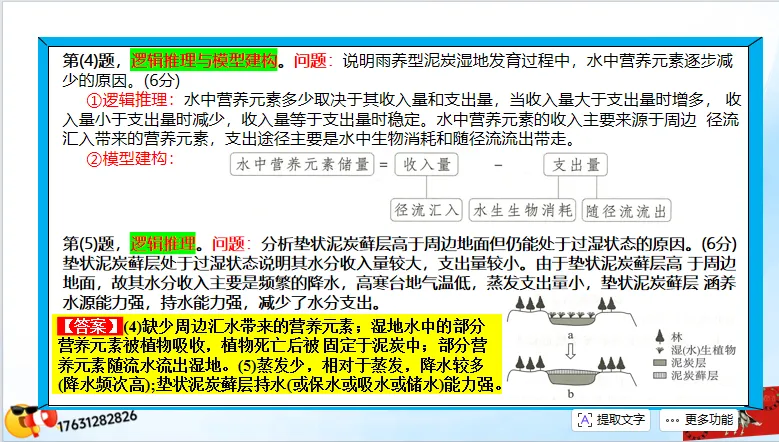Click the 随径流流出 diagram box
This screenshot has height=442, width=779.
626,211
